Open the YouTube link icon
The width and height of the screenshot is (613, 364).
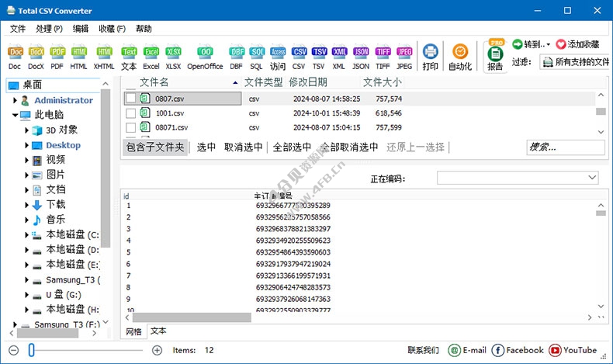(555, 350)
